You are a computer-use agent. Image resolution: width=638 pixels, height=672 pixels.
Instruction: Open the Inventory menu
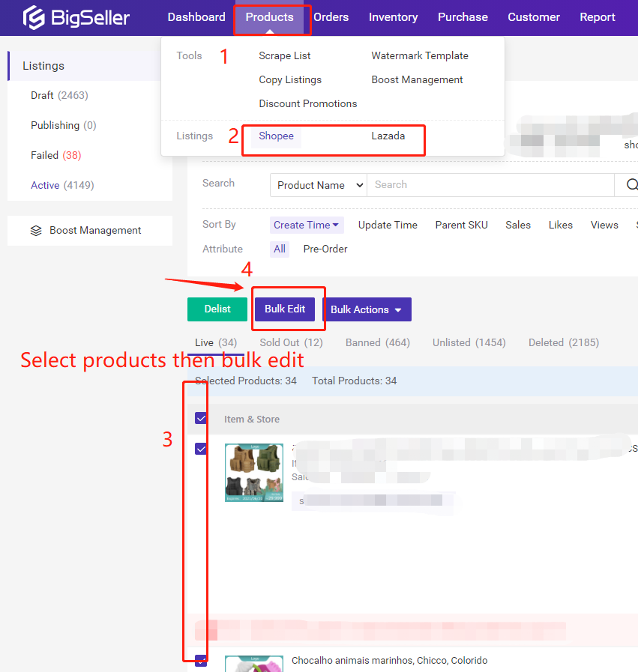coord(393,17)
